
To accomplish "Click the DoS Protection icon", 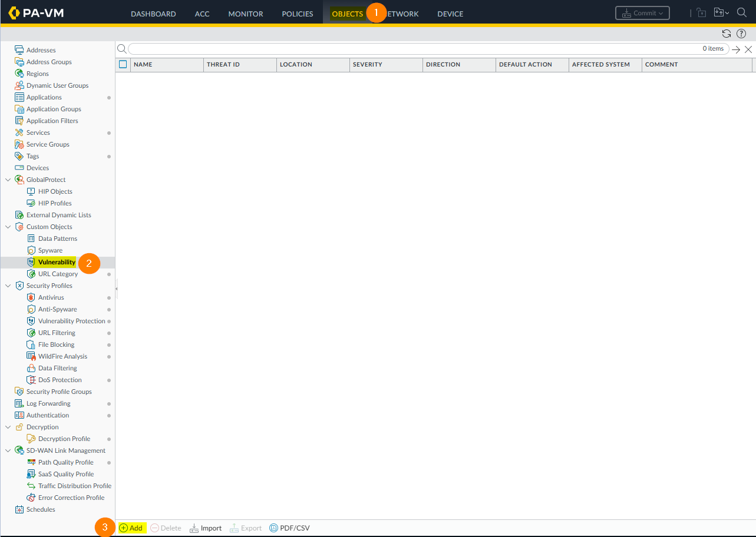I will [x=31, y=380].
